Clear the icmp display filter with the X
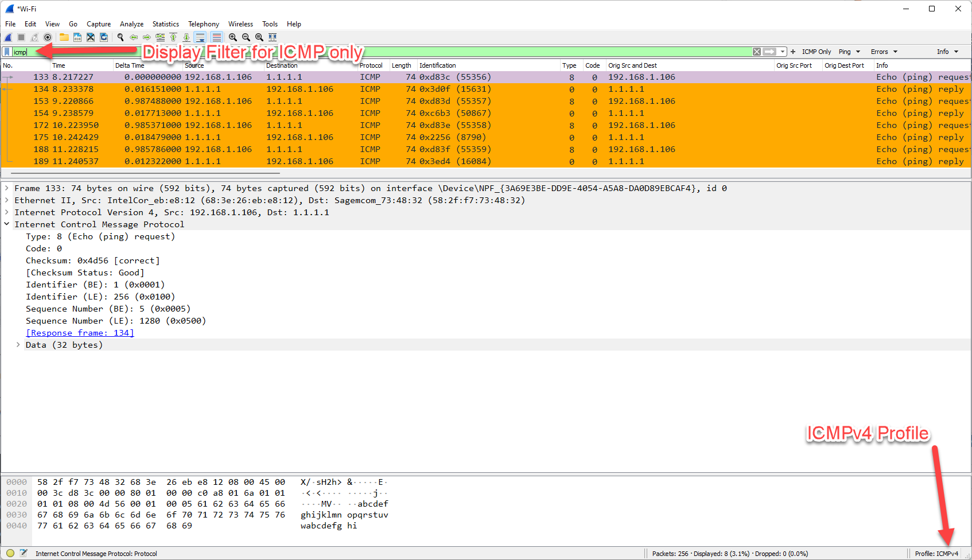The width and height of the screenshot is (972, 560). pos(757,52)
